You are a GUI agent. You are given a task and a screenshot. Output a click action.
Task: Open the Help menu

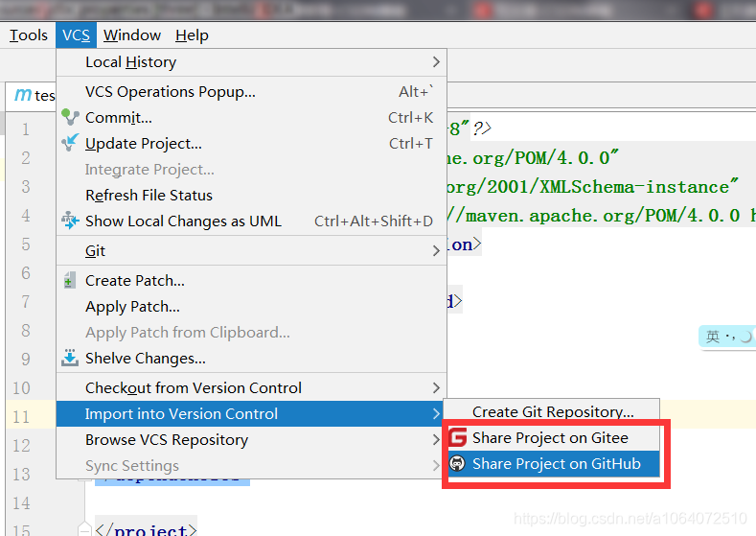click(x=192, y=35)
